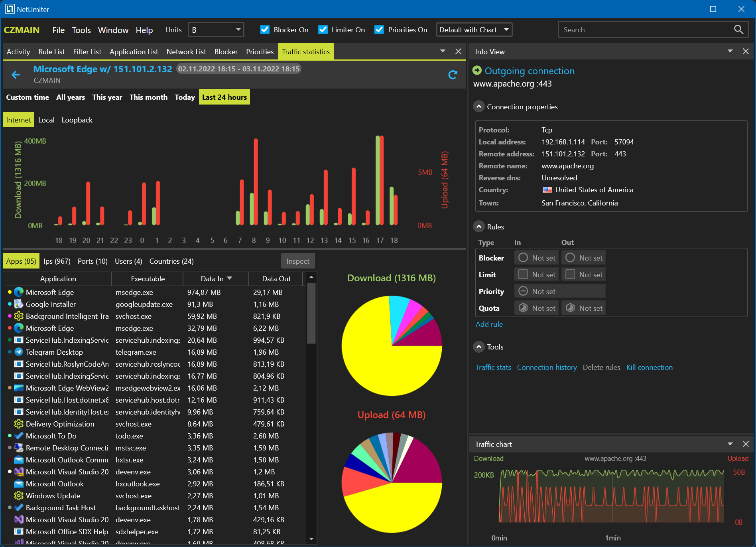Switch to the Loopback zone filter

(x=77, y=120)
